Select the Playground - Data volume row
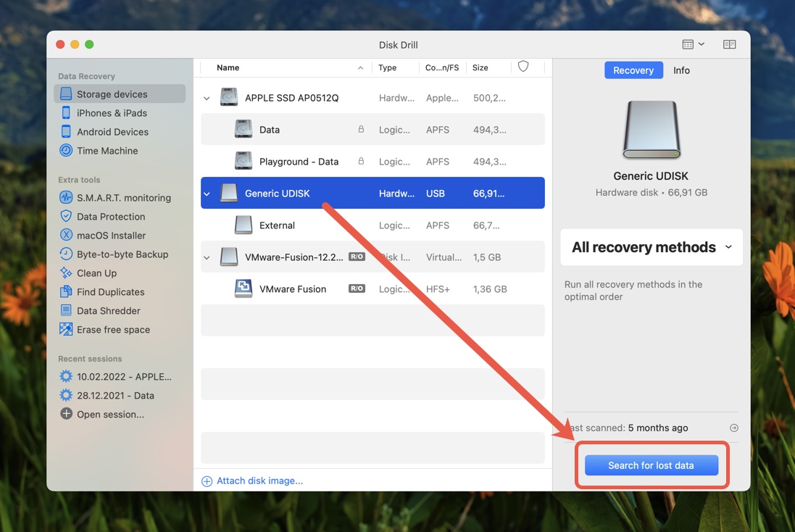 372,162
